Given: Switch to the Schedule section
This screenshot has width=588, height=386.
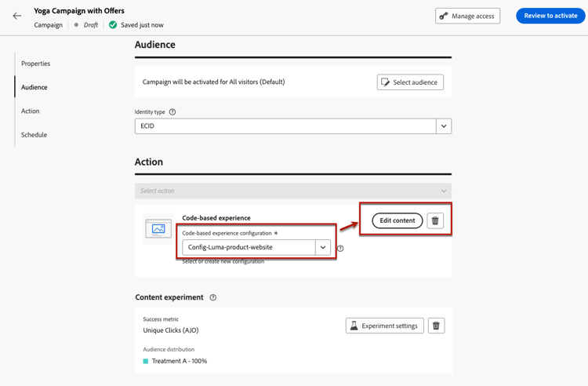Looking at the screenshot, I should [x=34, y=135].
